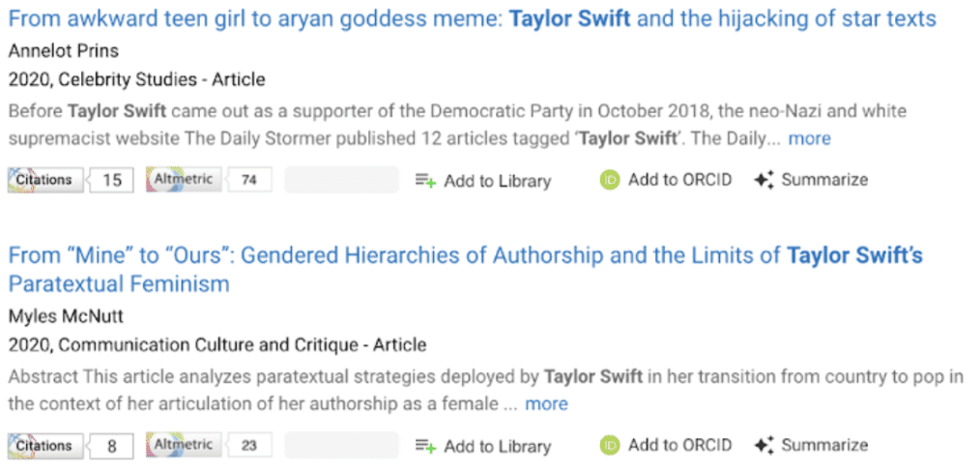This screenshot has width=980, height=472.
Task: Open Altmetric badge with score 74
Action: pyautogui.click(x=185, y=180)
